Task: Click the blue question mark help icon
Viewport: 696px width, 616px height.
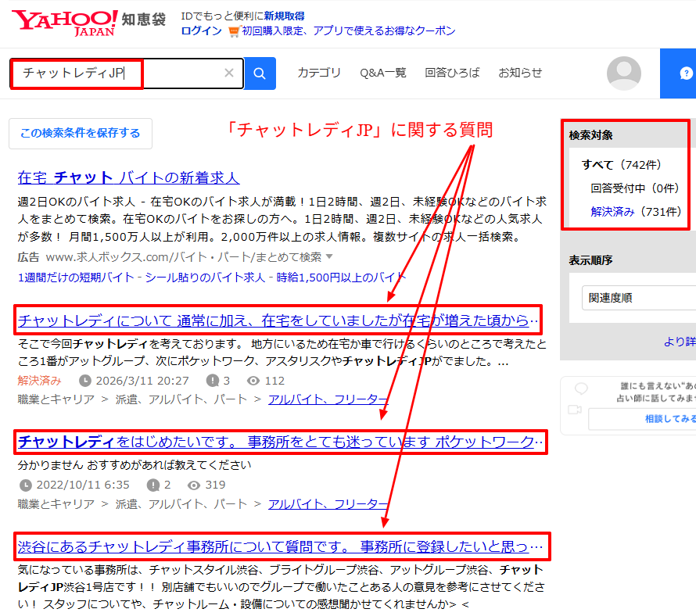Action: pos(686,73)
